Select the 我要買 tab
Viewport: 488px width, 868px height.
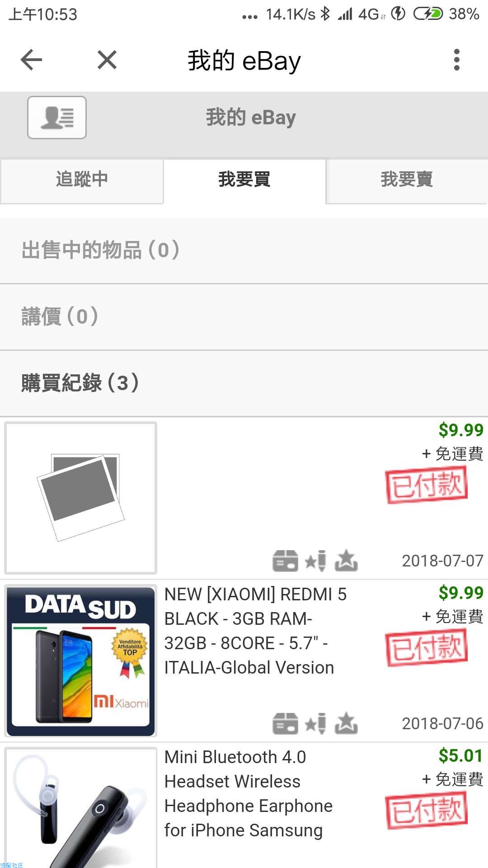point(244,180)
